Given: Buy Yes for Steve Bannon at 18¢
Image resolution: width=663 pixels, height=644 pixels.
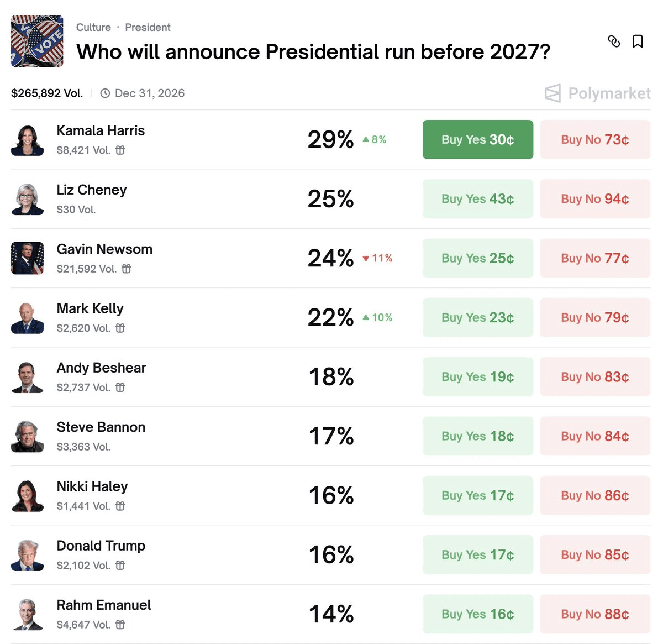Looking at the screenshot, I should coord(477,436).
